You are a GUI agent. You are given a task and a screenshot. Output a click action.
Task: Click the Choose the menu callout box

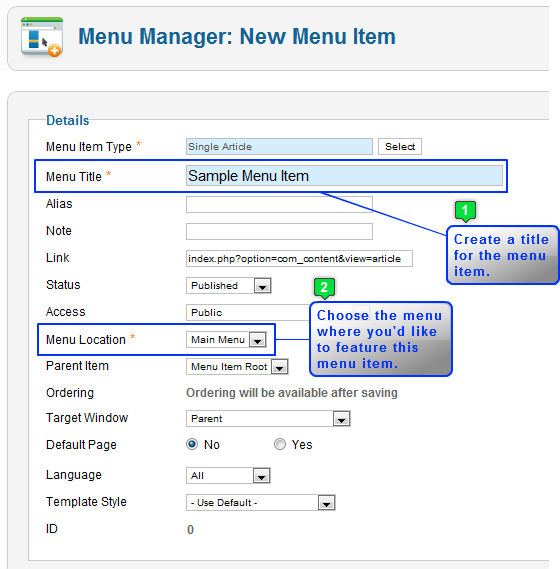coord(381,339)
